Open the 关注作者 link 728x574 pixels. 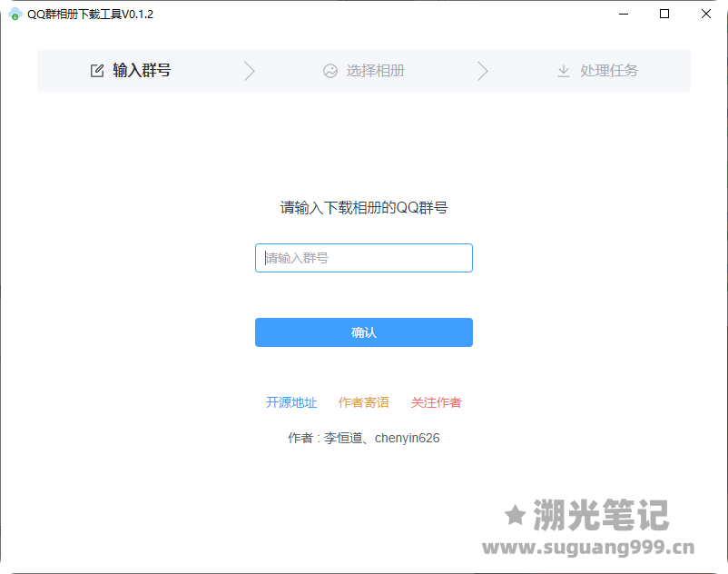tap(436, 402)
